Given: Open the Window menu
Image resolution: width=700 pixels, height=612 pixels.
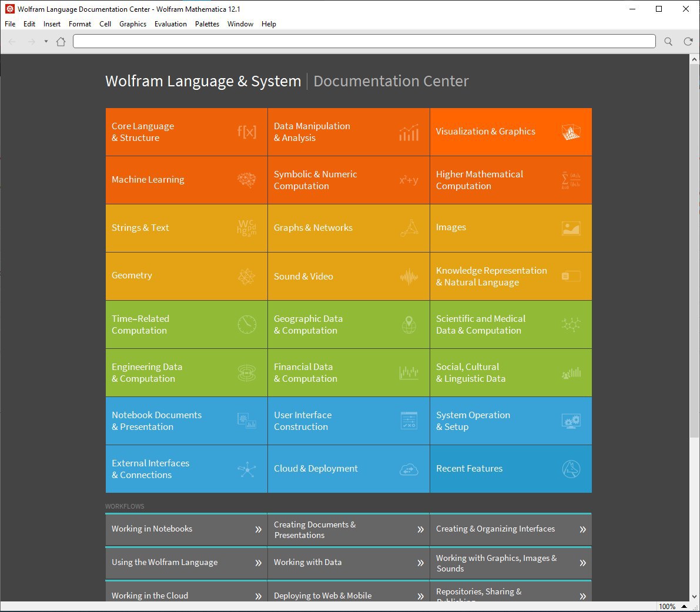Looking at the screenshot, I should point(240,24).
